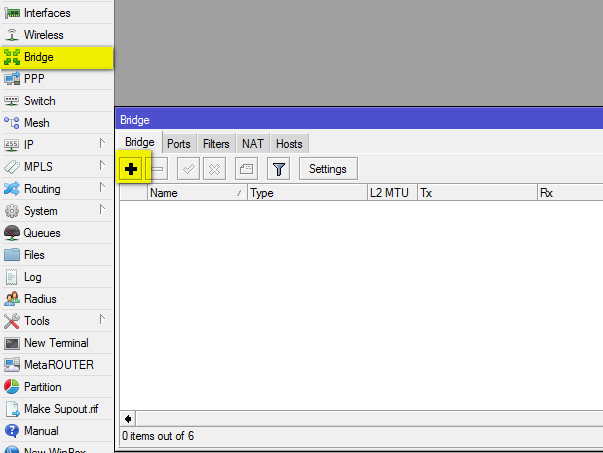The height and width of the screenshot is (453, 603).
Task: Open Queues in the sidebar
Action: (x=42, y=233)
